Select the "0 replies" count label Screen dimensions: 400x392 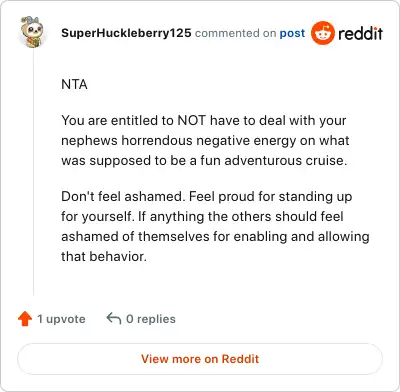pyautogui.click(x=151, y=319)
